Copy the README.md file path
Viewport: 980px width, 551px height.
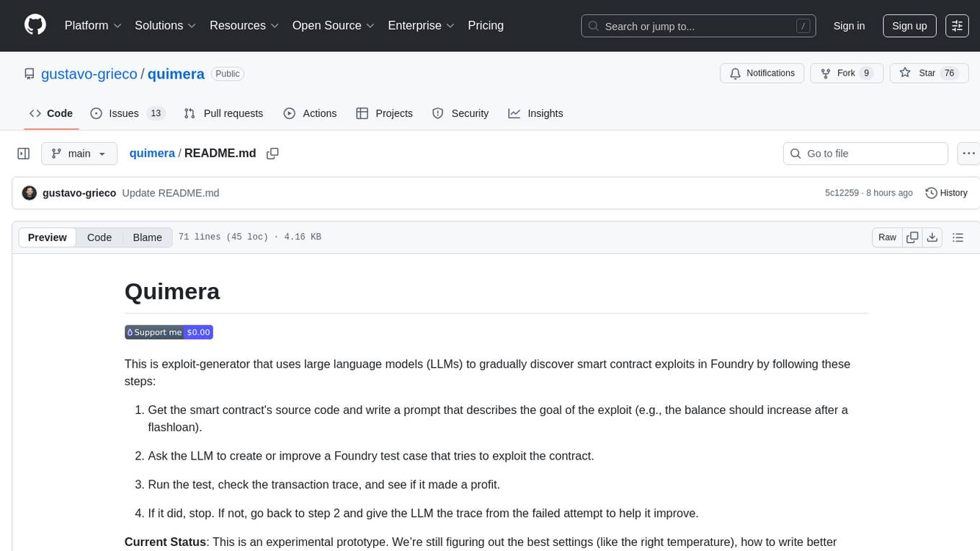click(x=272, y=153)
